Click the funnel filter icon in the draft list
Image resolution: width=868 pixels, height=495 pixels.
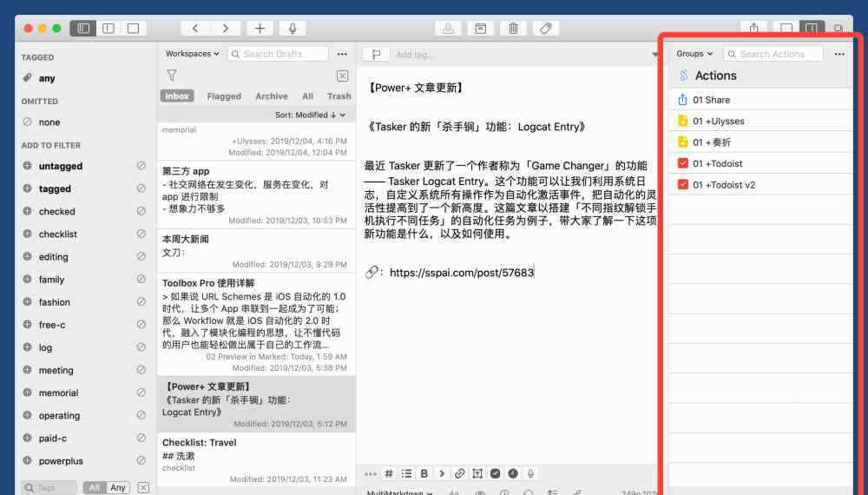pos(172,76)
